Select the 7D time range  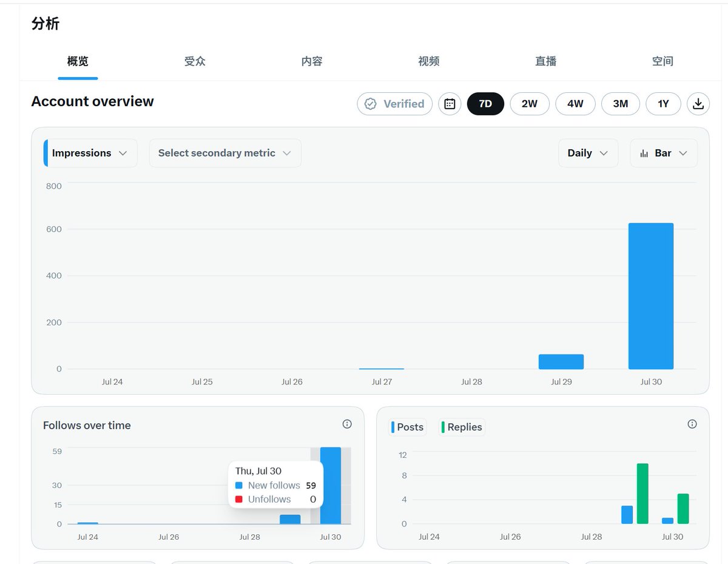click(485, 104)
